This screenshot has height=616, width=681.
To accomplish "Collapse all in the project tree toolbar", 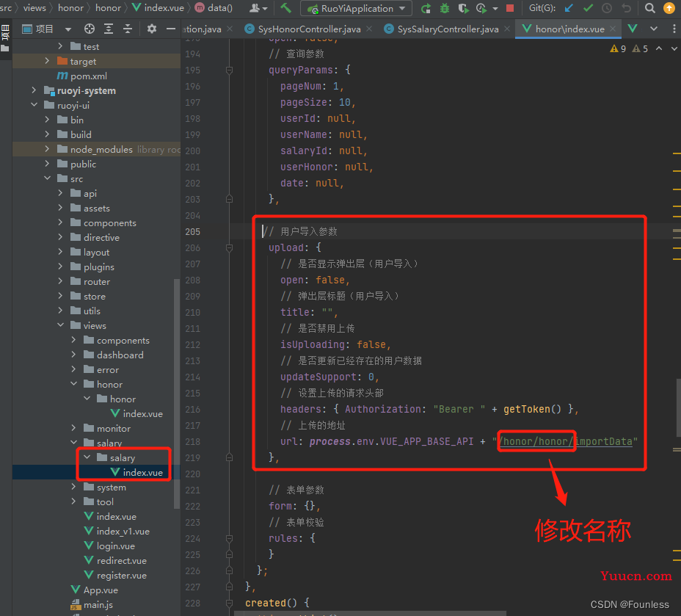I will pyautogui.click(x=127, y=29).
